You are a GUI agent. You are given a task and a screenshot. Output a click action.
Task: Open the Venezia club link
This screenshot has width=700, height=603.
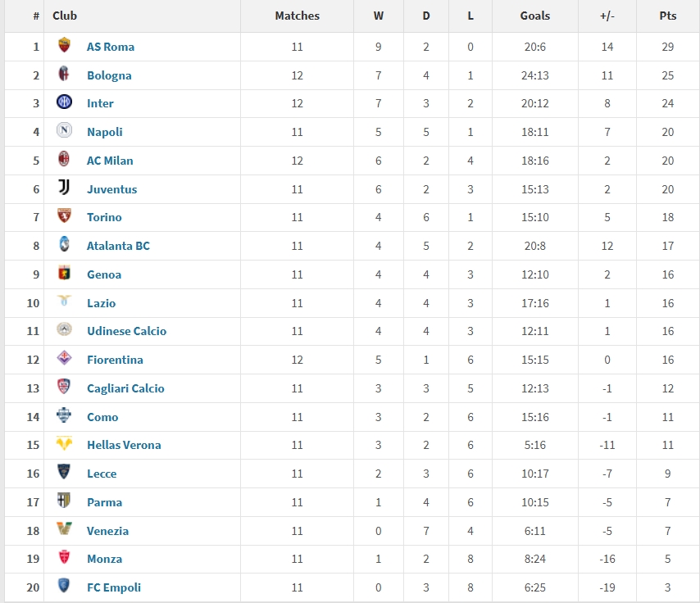tap(107, 531)
